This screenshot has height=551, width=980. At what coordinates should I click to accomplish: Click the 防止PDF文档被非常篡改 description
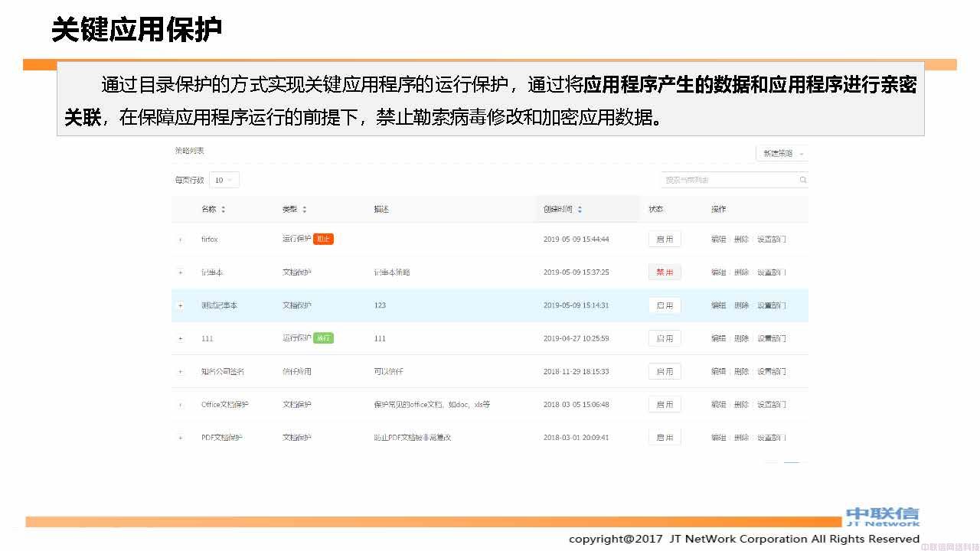(413, 438)
